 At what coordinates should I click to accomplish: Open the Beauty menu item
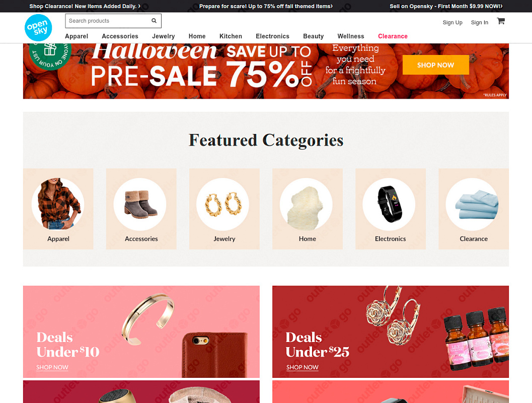pyautogui.click(x=314, y=36)
